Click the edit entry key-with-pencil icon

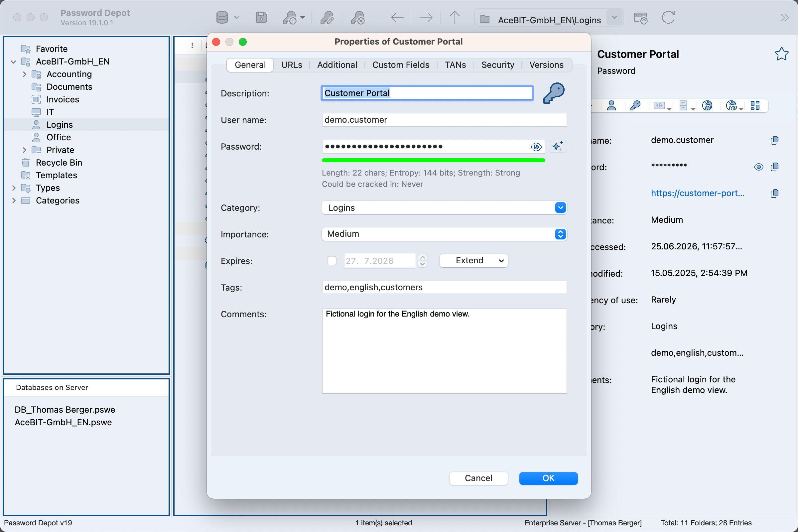327,17
